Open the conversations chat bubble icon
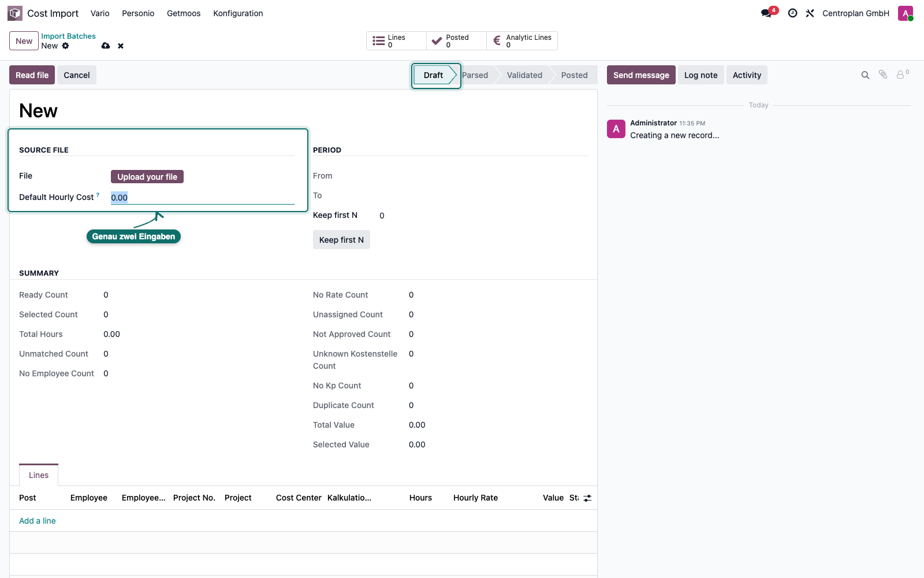Viewport: 924px width, 578px height. 766,13
